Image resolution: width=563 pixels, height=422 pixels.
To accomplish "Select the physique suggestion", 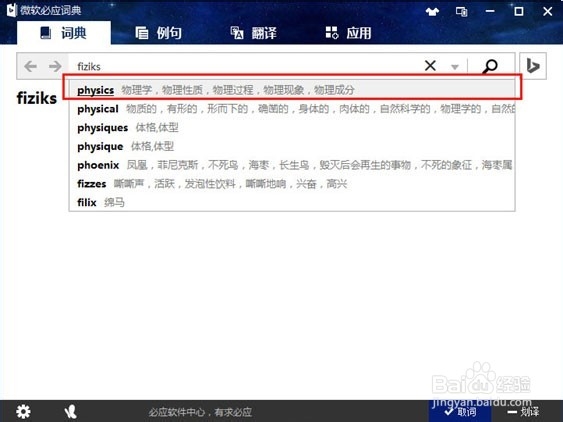I will [292, 146].
